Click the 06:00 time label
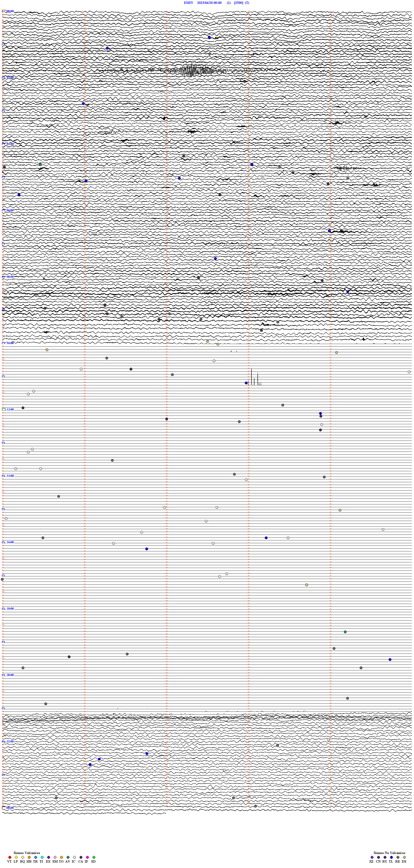 coord(10,210)
